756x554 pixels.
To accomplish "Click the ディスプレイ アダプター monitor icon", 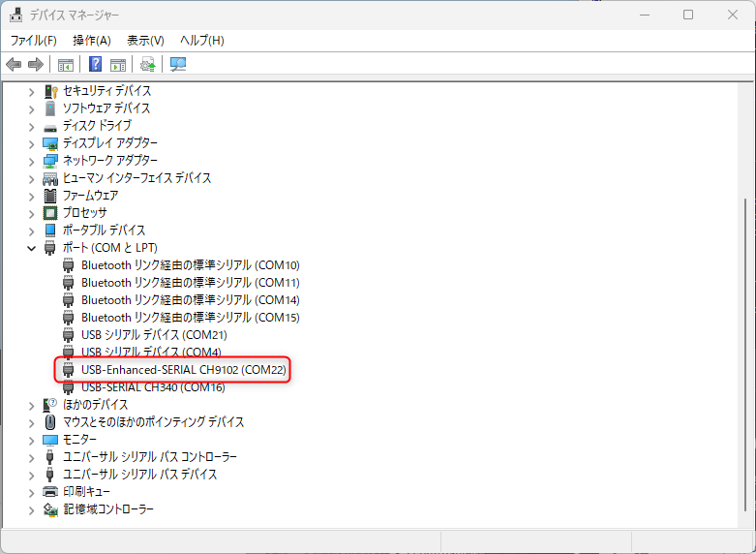I will [x=50, y=143].
